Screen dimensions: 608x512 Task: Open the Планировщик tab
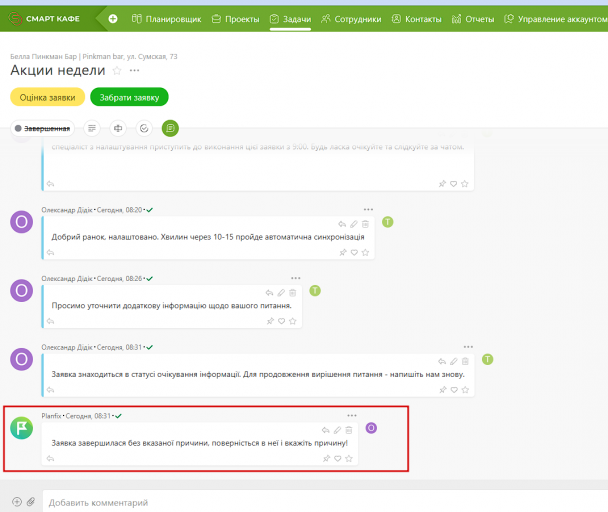166,19
